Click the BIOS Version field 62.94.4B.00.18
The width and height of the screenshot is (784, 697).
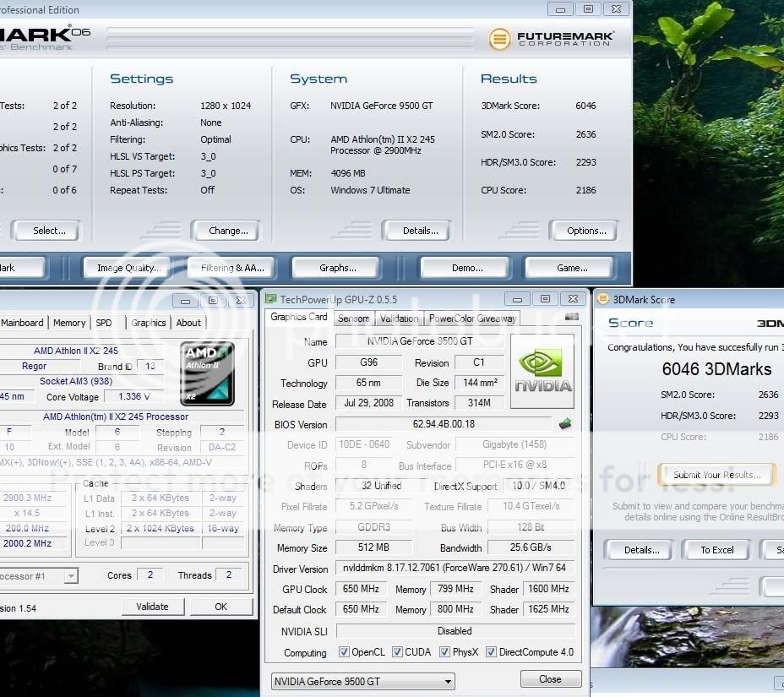coord(444,424)
